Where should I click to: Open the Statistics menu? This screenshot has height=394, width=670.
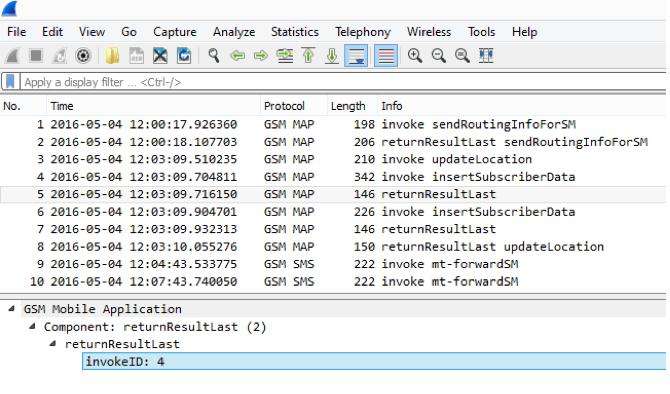pos(295,32)
